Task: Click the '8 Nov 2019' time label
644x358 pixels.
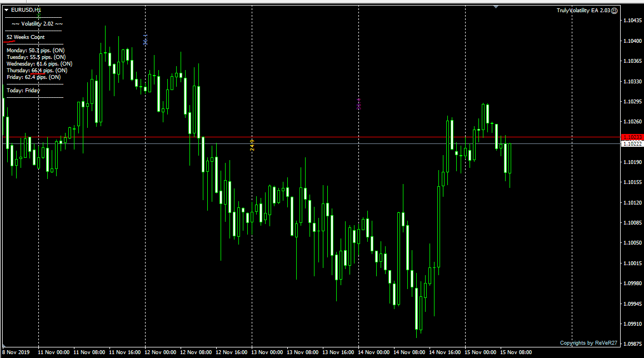Action: (x=16, y=352)
